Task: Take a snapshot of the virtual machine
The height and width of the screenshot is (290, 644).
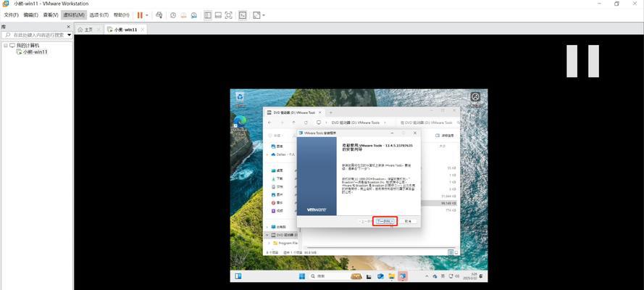Action: (x=173, y=15)
